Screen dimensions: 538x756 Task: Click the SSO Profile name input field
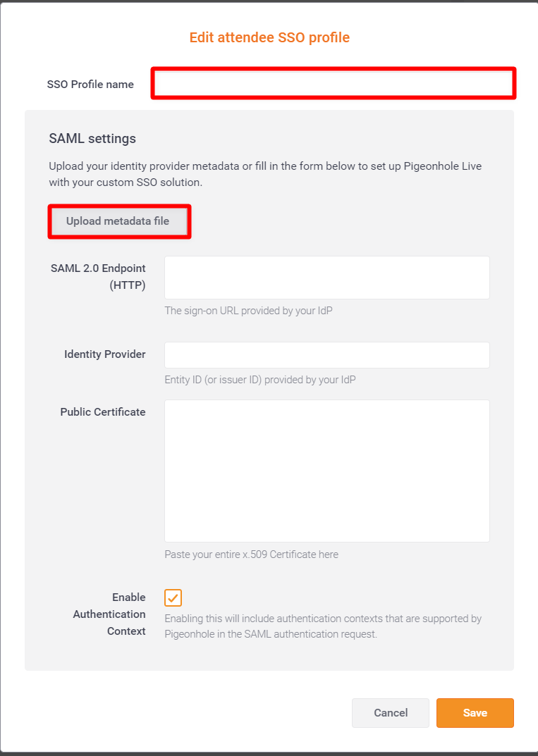(x=334, y=83)
